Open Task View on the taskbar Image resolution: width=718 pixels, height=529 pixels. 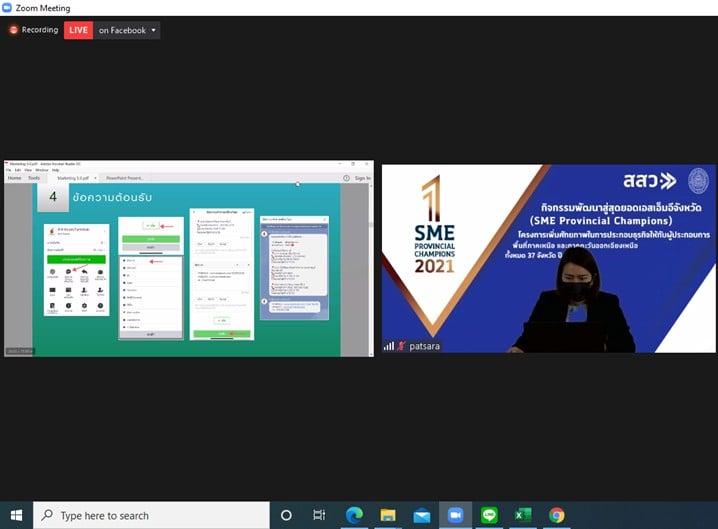coord(319,515)
